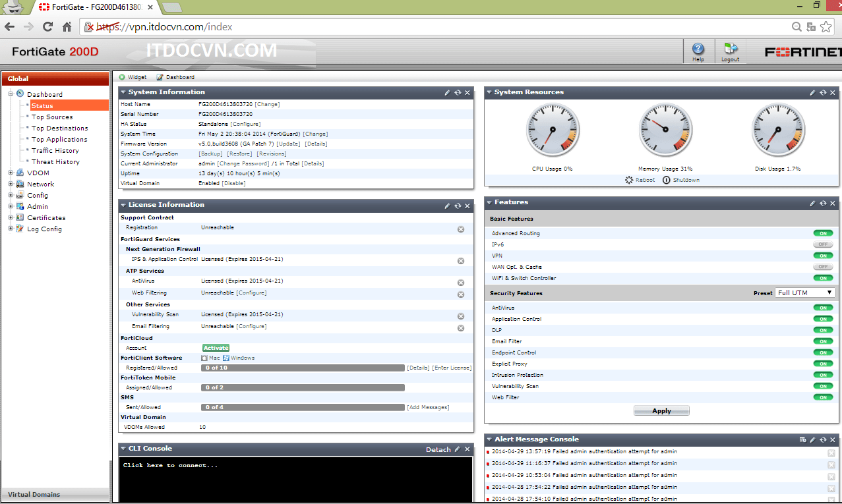This screenshot has height=504, width=842.
Task: Open the Preset Full UTM dropdown
Action: [x=804, y=293]
